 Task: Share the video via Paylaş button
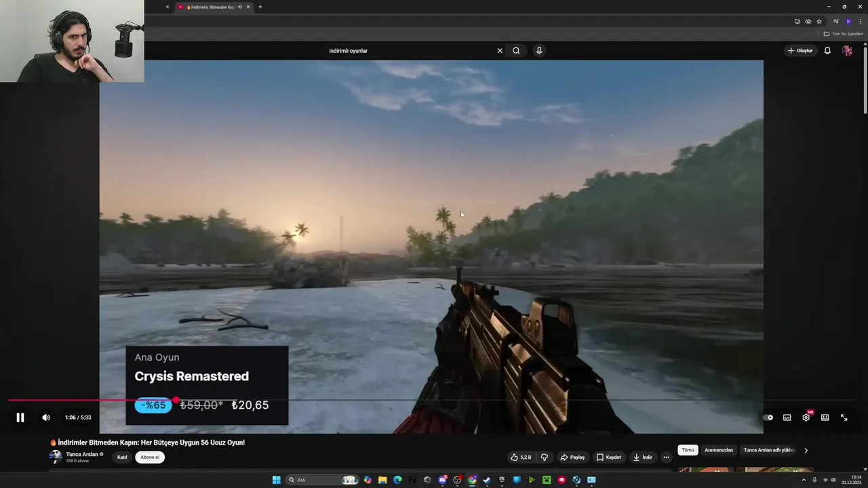pyautogui.click(x=572, y=457)
